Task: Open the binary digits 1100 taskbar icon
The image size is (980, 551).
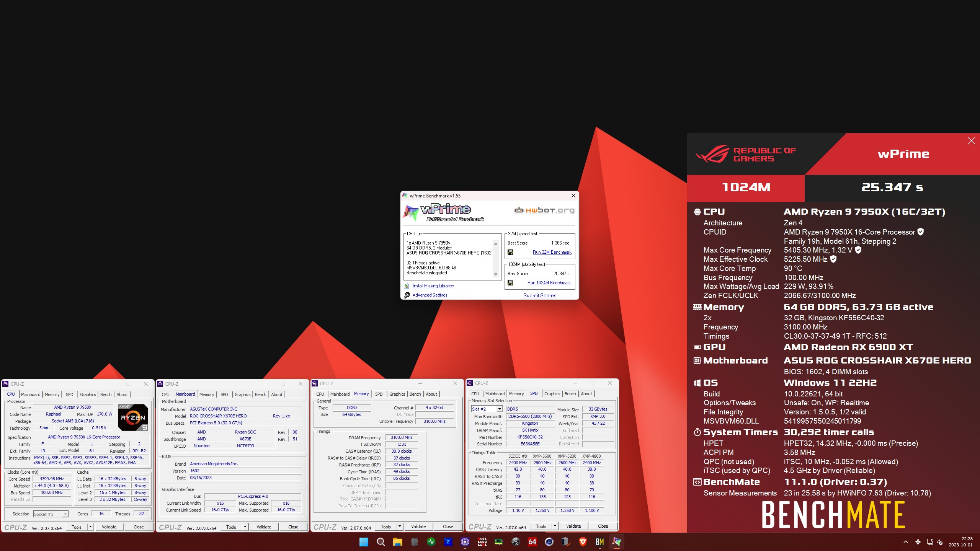Action: pos(482,542)
